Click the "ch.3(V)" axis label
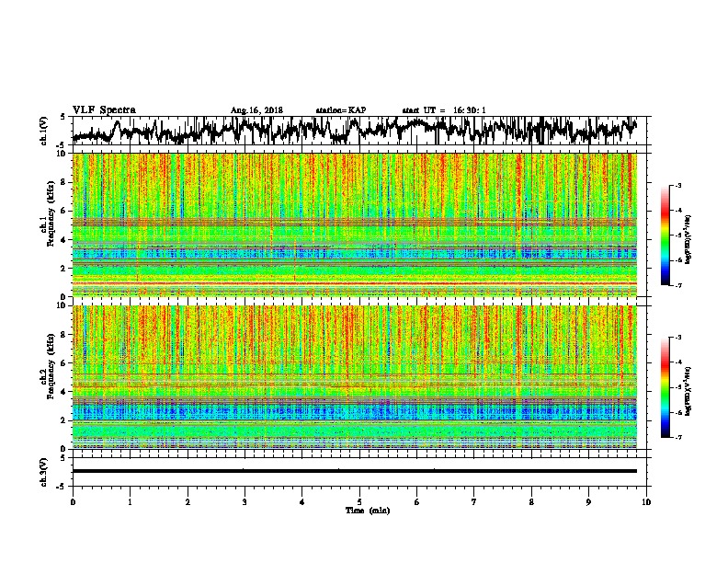This screenshot has height=563, width=728. click(44, 472)
